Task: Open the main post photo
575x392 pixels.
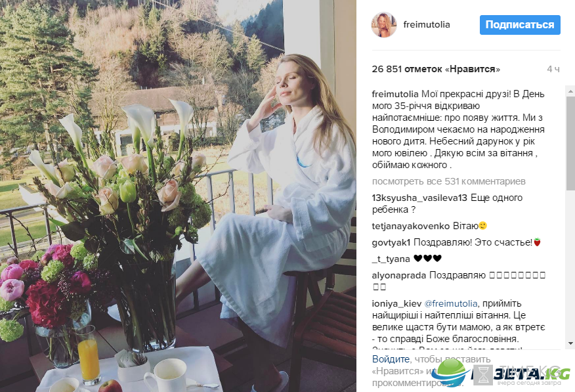Action: point(178,196)
